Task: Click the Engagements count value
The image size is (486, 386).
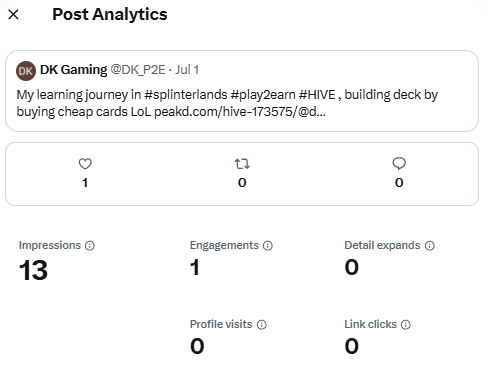Action: coord(195,267)
